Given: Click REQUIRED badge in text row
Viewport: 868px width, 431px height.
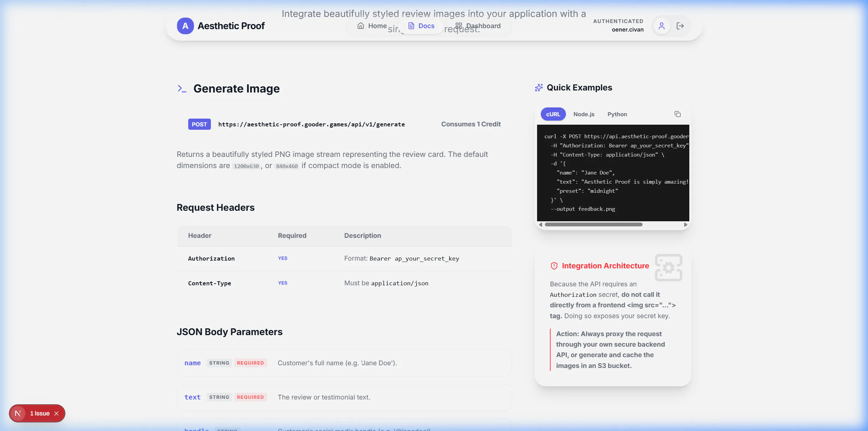Looking at the screenshot, I should coord(250,397).
